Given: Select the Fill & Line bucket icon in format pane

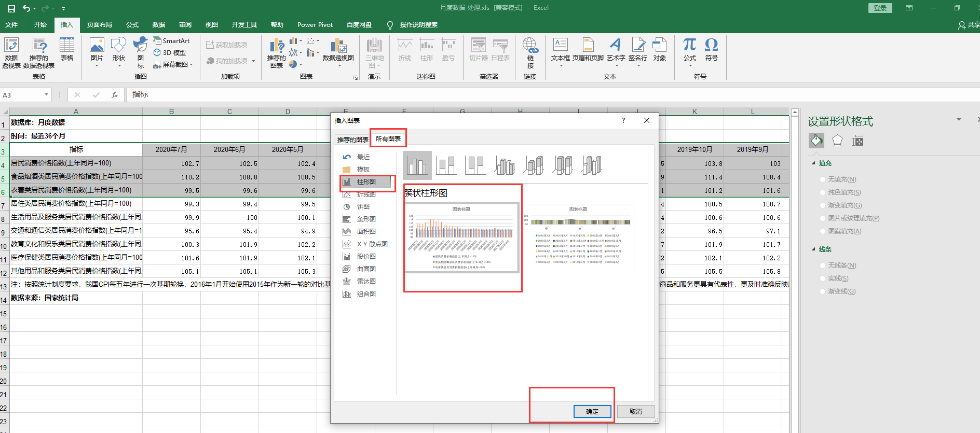Looking at the screenshot, I should (x=816, y=141).
